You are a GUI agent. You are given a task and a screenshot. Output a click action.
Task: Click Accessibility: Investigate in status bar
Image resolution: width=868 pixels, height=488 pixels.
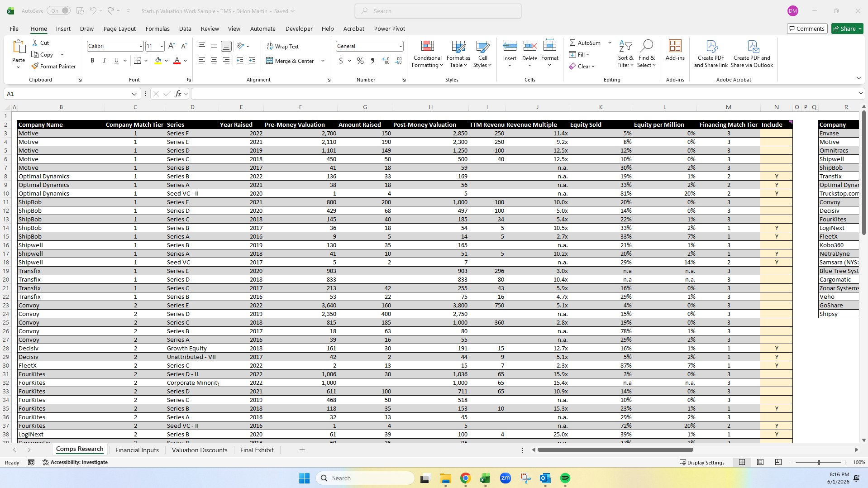[75, 462]
